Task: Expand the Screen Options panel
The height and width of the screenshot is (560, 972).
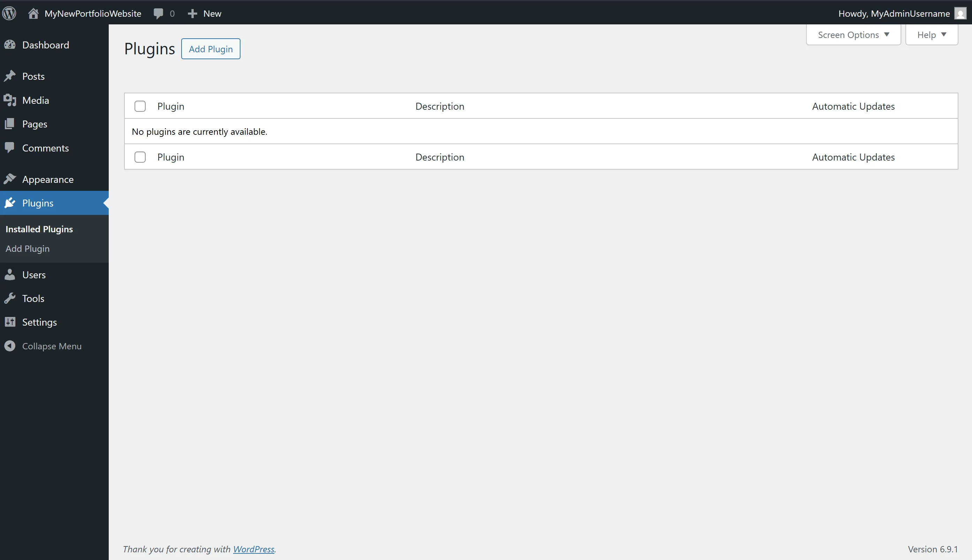Action: pos(853,34)
